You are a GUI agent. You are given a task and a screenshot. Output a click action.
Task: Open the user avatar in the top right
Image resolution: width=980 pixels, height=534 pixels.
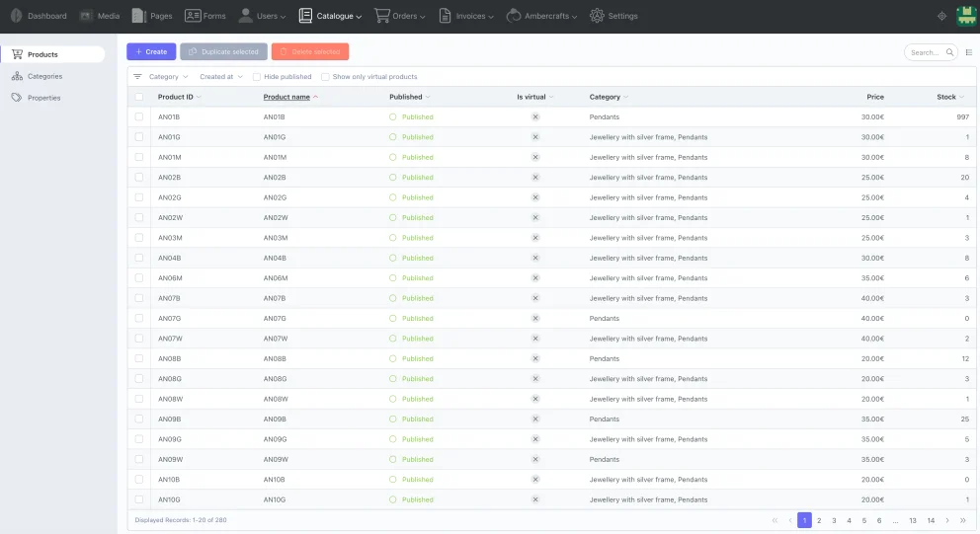coord(966,16)
